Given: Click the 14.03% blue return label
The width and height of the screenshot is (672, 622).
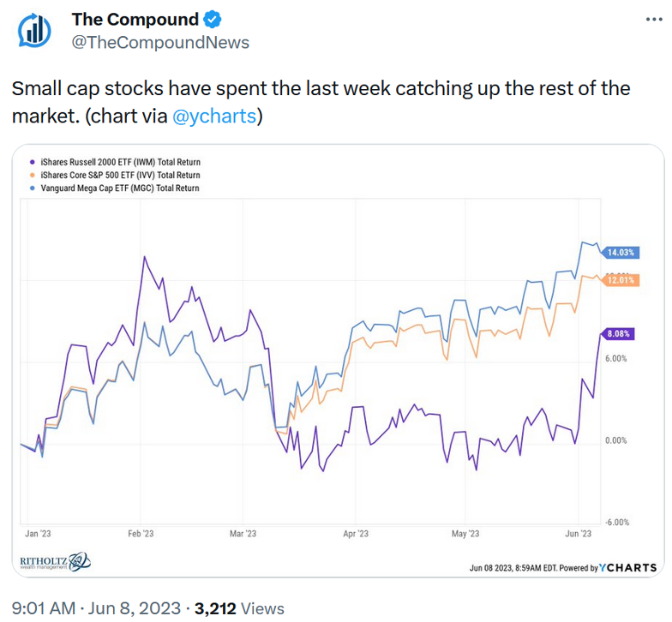Looking at the screenshot, I should click(620, 253).
